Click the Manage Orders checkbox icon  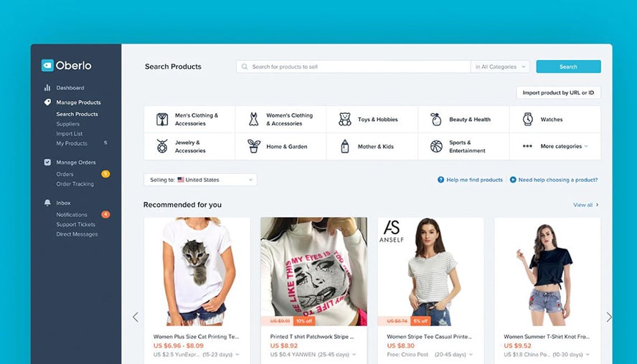coord(47,162)
